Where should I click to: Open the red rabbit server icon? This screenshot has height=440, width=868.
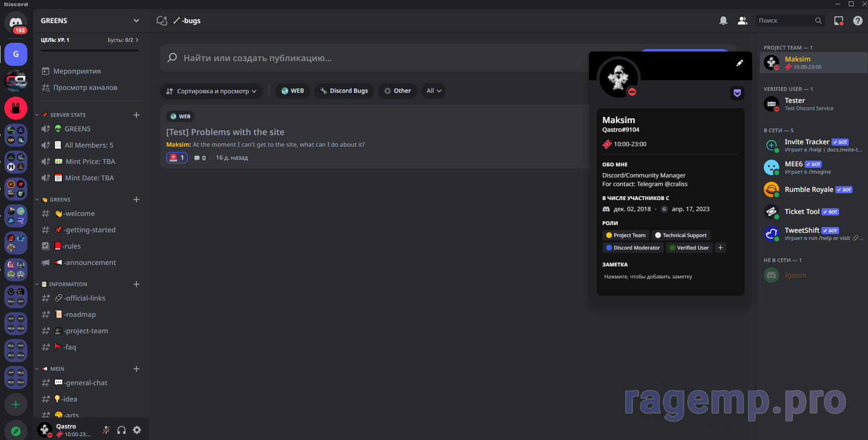16,108
